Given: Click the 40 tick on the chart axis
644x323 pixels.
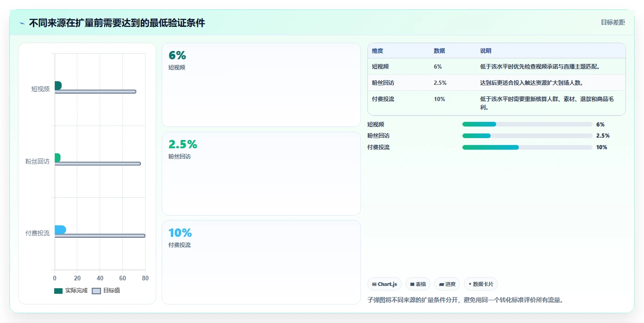Looking at the screenshot, I should (100, 278).
